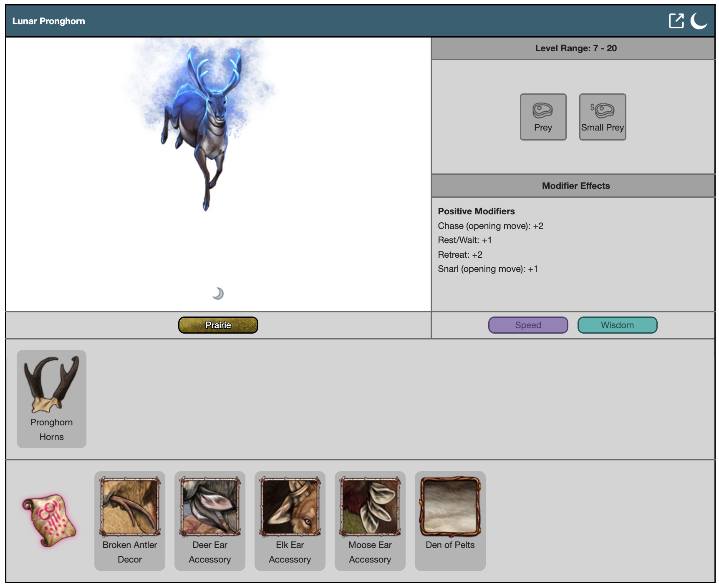The width and height of the screenshot is (719, 588).
Task: Click the Lunar Pronghorn title text
Action: 48,21
